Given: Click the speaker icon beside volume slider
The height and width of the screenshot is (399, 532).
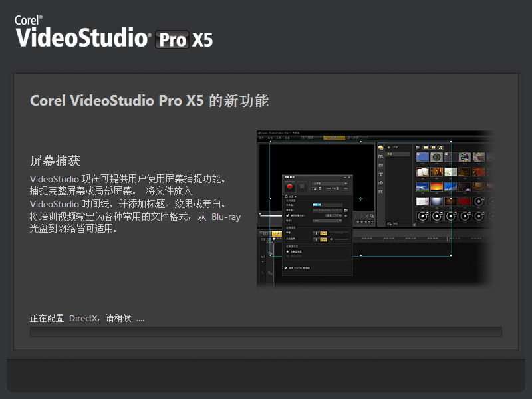Looking at the screenshot, I should (x=331, y=239).
